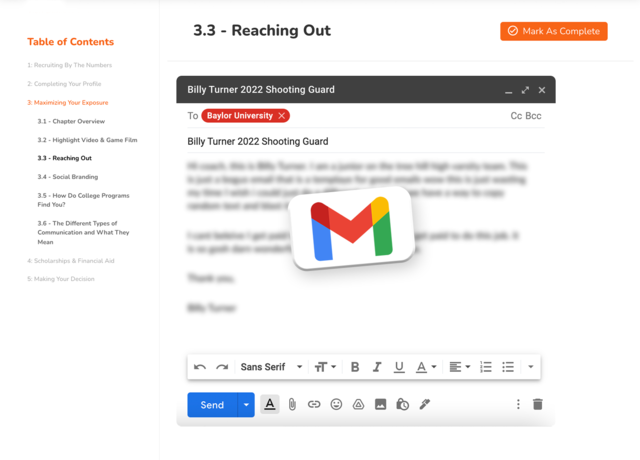Click the subject field Billy Turner 2022

tap(365, 141)
